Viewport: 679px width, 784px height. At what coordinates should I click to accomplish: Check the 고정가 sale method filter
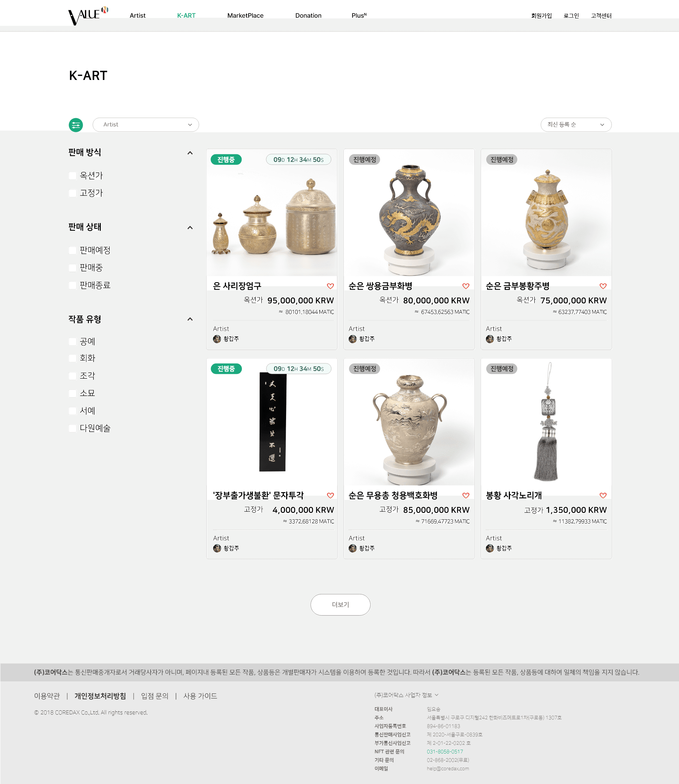72,193
